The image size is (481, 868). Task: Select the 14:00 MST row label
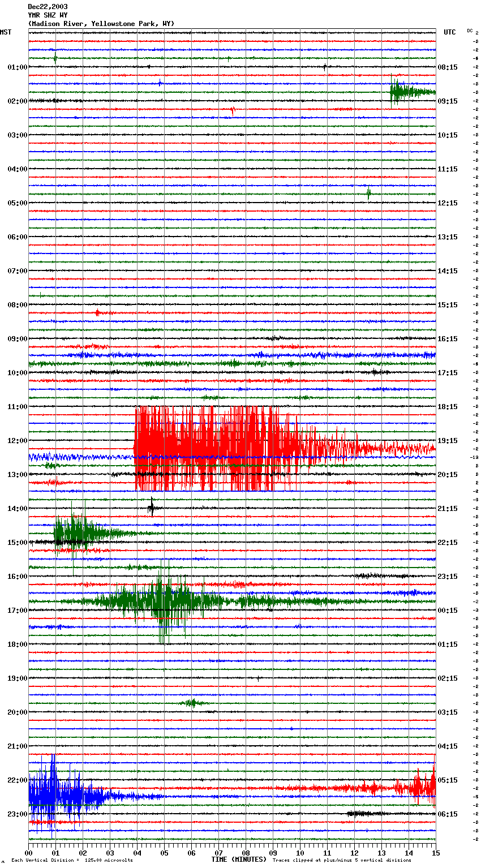(x=18, y=509)
